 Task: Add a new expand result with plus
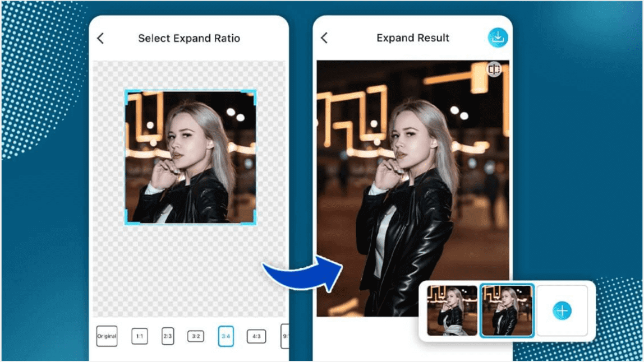tap(562, 310)
